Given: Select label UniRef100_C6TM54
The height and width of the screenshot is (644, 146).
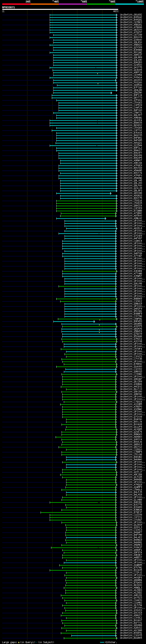Looking at the screenshot, I should pyautogui.click(x=131, y=75).
